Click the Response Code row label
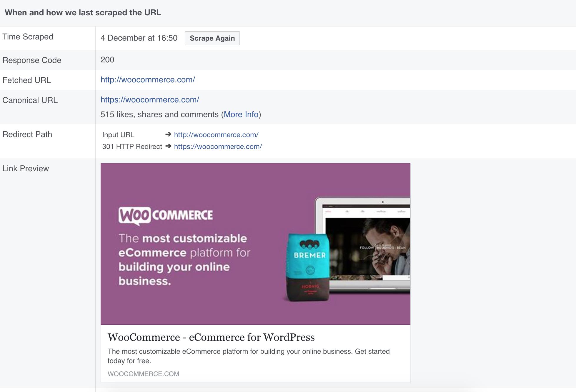Viewport: 576px width, 392px height. 32,60
